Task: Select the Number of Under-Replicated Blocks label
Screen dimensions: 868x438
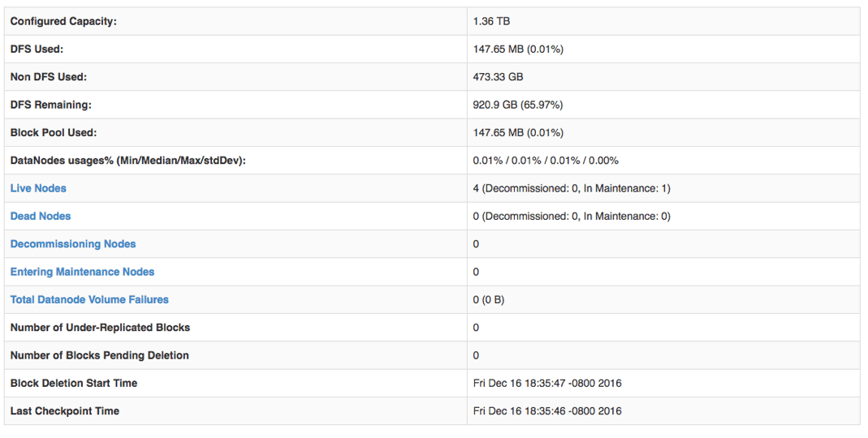Action: click(100, 328)
